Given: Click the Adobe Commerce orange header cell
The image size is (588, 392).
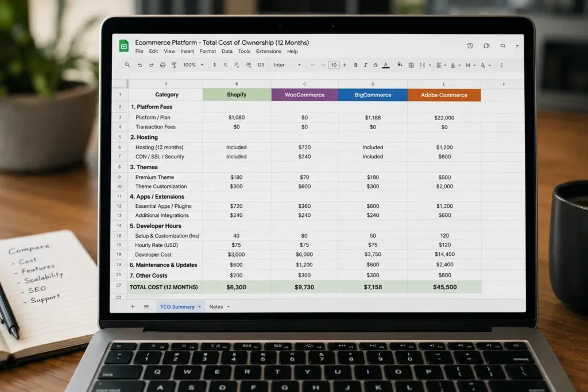Looking at the screenshot, I should click(444, 95).
